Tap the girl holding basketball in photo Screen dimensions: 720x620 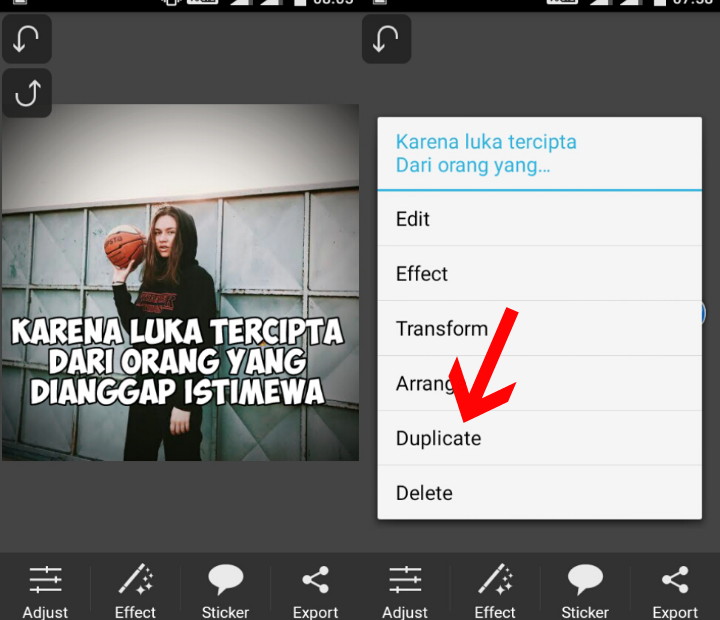163,331
